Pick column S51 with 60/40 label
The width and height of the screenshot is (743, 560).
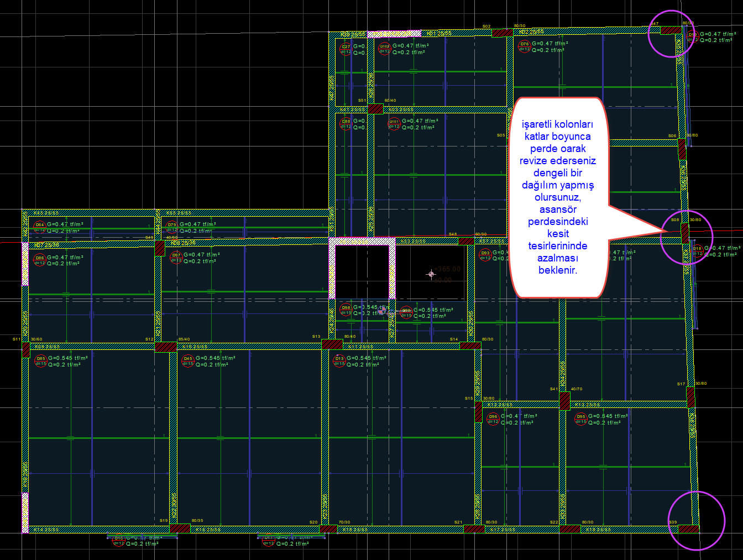[x=375, y=108]
